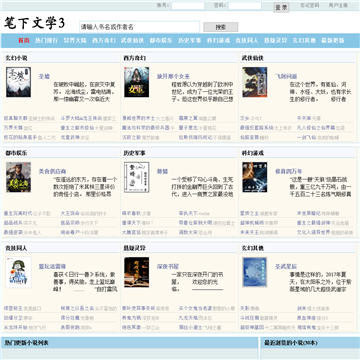Open the cartoon cover under 竞技同人
Image resolution: width=360 pixels, height=360 pixels.
point(18,272)
